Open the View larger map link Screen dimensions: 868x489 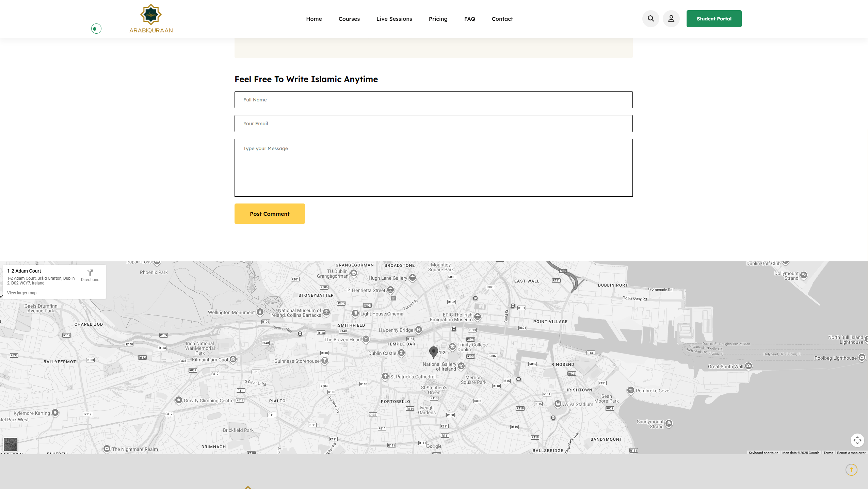pos(21,293)
